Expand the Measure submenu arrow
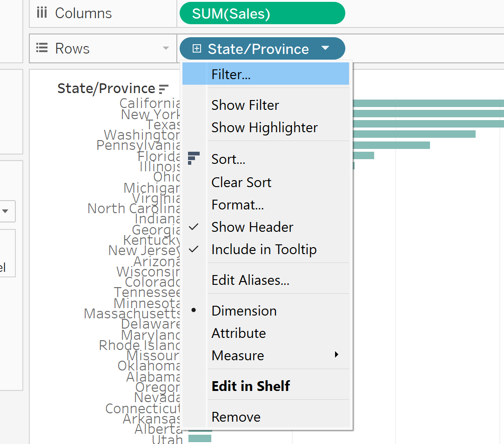The width and height of the screenshot is (504, 444). [x=336, y=355]
